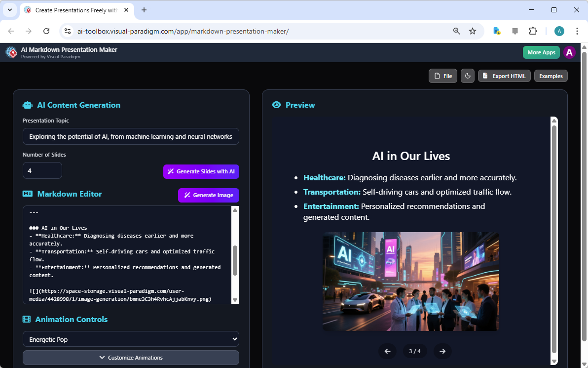
Task: Click the Visual Paradigm logo in the header
Action: click(x=11, y=52)
